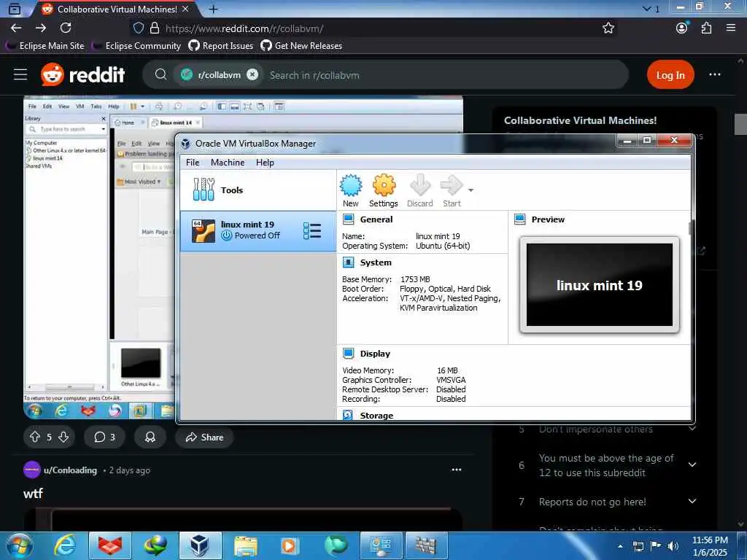Screen dimensions: 747x560
Task: Bookmark this page with star icon
Action: pyautogui.click(x=608, y=28)
